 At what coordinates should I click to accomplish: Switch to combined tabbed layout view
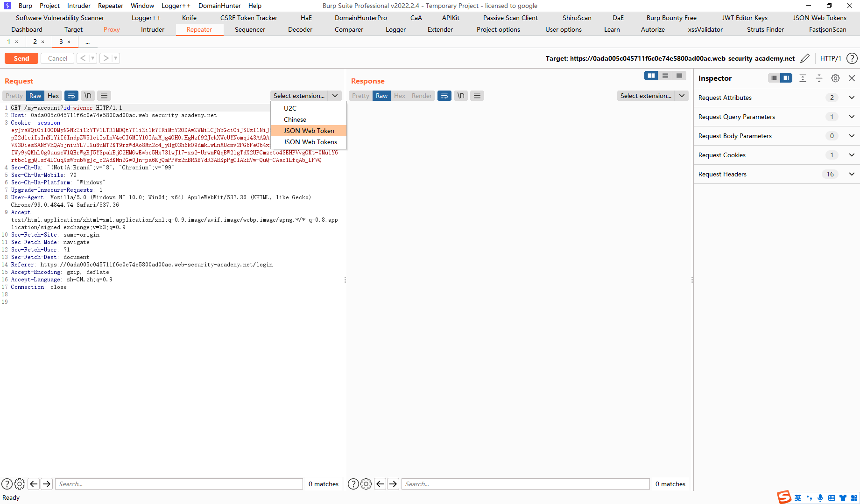(x=679, y=76)
